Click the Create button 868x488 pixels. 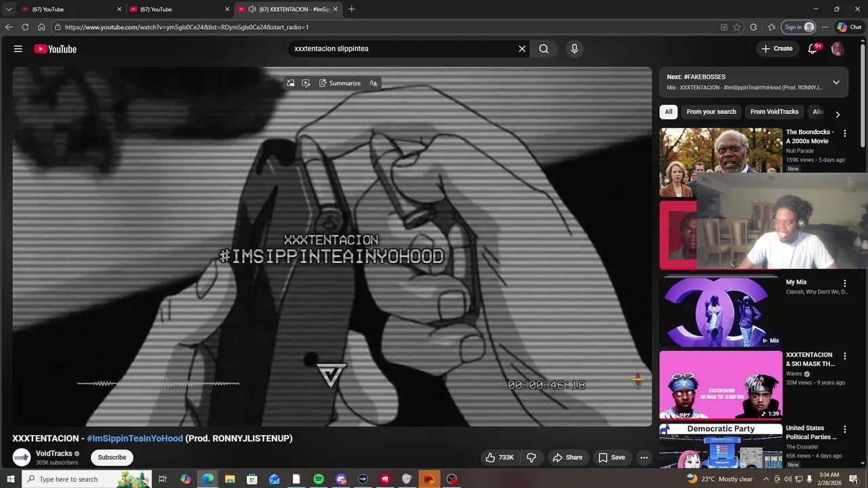[777, 49]
